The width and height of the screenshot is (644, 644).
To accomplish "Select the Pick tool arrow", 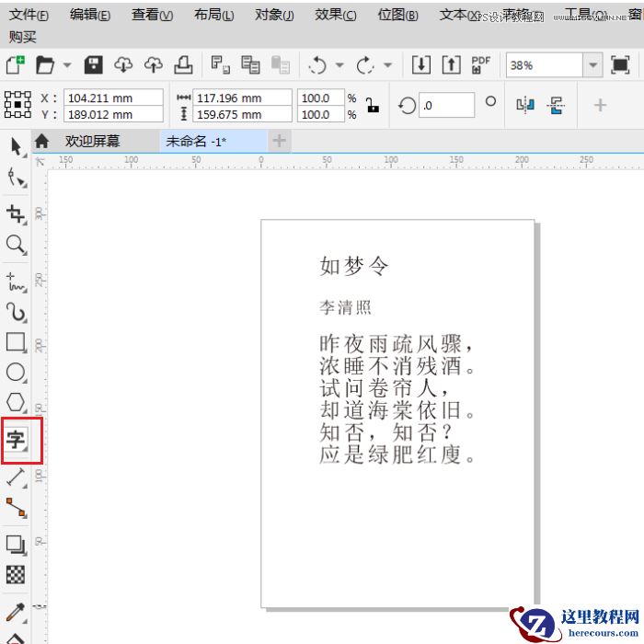I will [17, 146].
